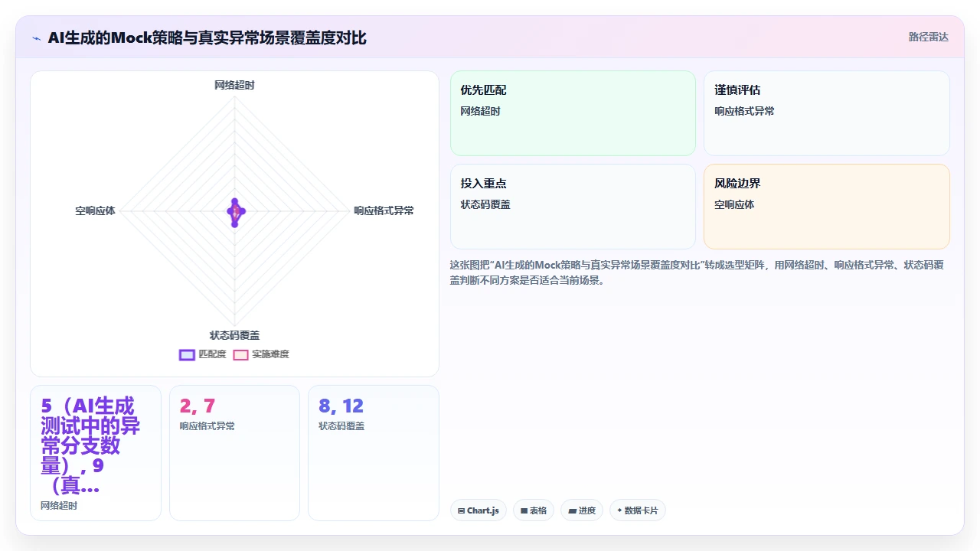Select the 进度 tag
980x551 pixels.
click(x=582, y=510)
